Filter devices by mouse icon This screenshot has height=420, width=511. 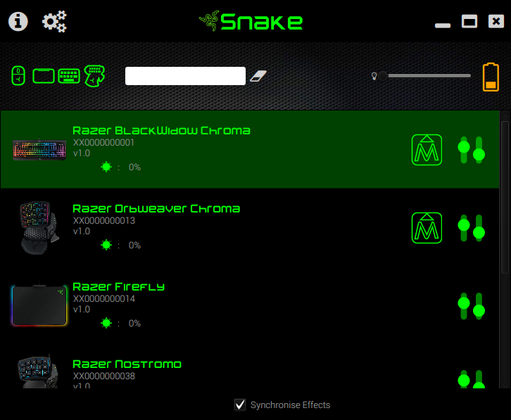18,75
